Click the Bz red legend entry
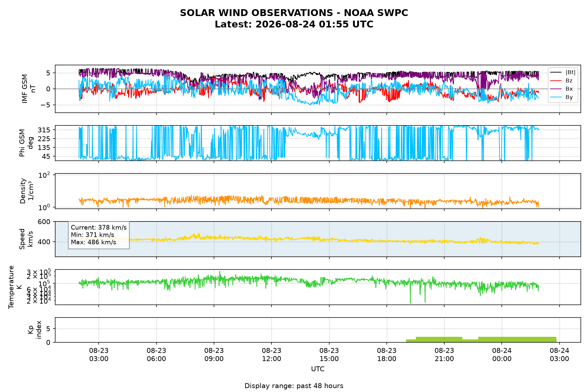This screenshot has height=392, width=588. (x=563, y=81)
